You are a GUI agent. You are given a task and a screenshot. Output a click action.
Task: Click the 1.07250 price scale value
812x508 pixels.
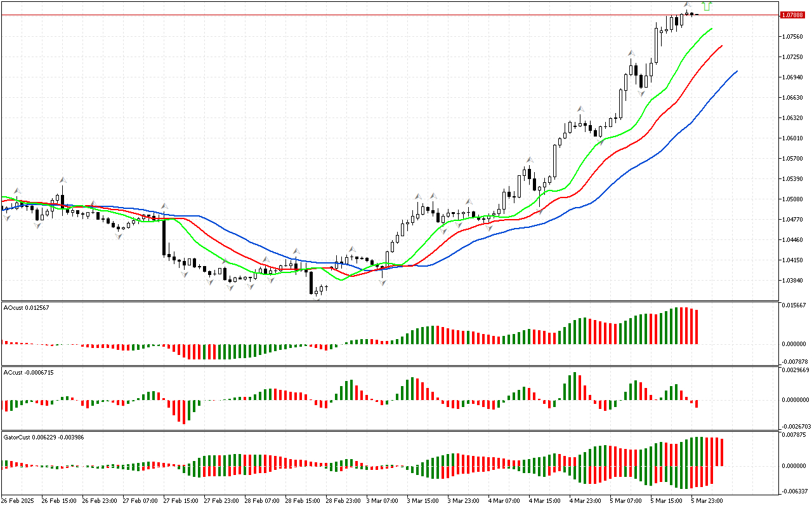[x=792, y=57]
